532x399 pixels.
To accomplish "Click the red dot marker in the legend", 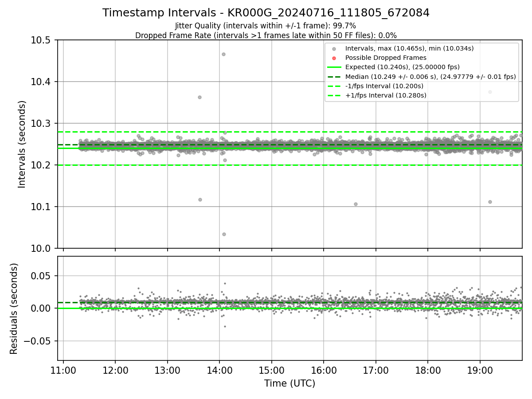I will coord(334,58).
